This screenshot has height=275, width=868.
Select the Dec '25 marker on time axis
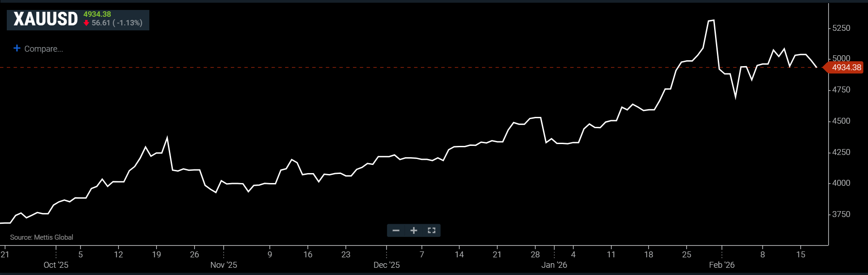386,265
